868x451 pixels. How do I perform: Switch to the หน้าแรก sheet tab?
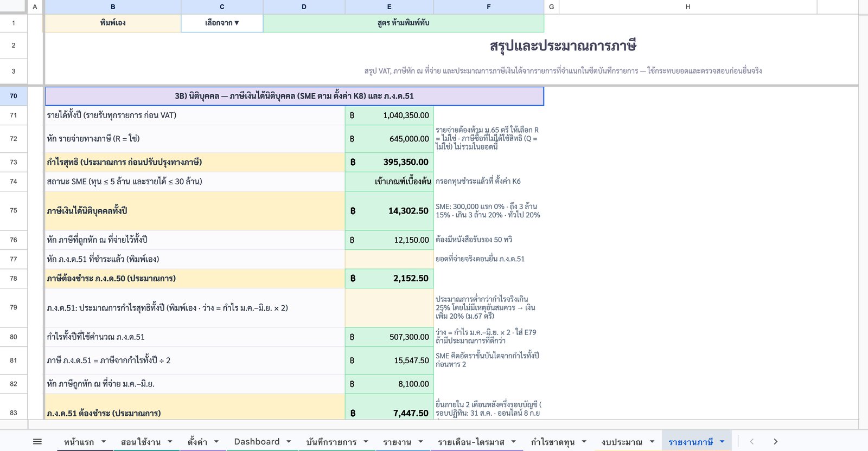79,442
